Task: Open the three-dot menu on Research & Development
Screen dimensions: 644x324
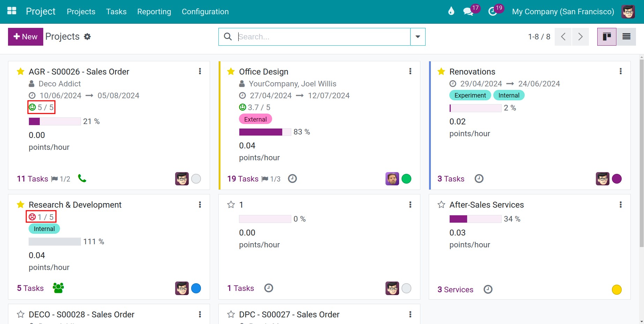Action: tap(200, 205)
